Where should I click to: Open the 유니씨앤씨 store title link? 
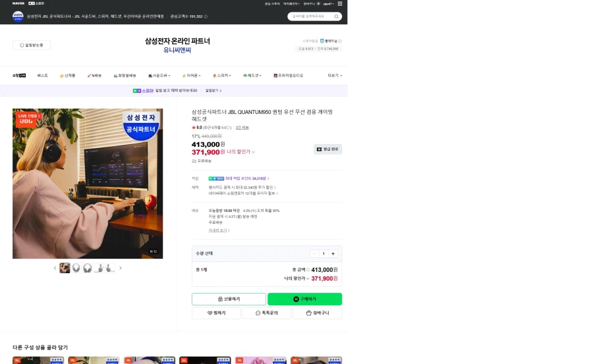(x=177, y=50)
